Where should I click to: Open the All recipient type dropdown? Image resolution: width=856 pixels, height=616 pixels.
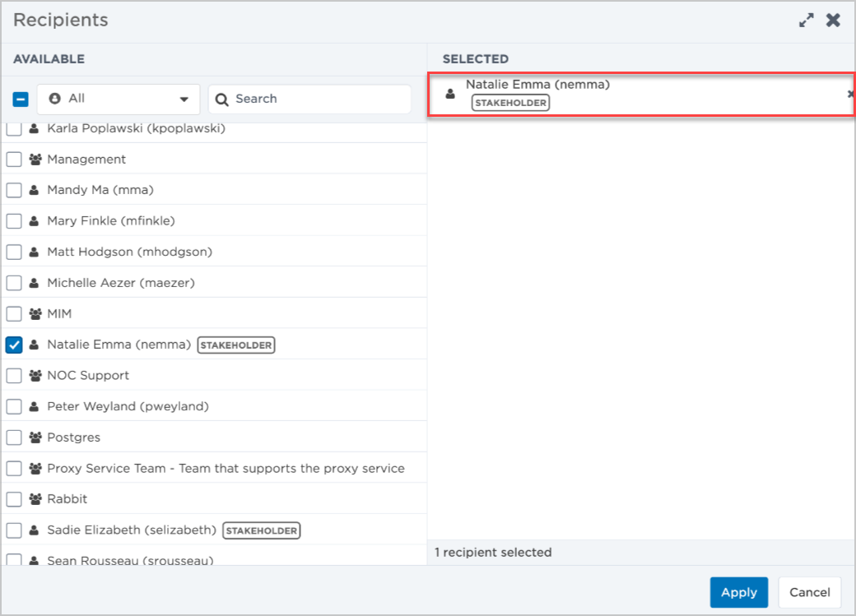point(119,99)
